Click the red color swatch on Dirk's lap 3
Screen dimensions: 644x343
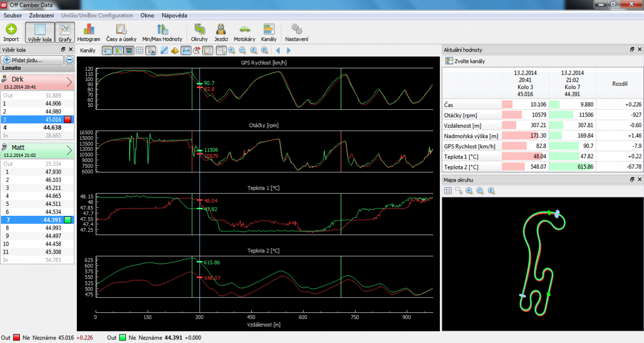pos(68,119)
